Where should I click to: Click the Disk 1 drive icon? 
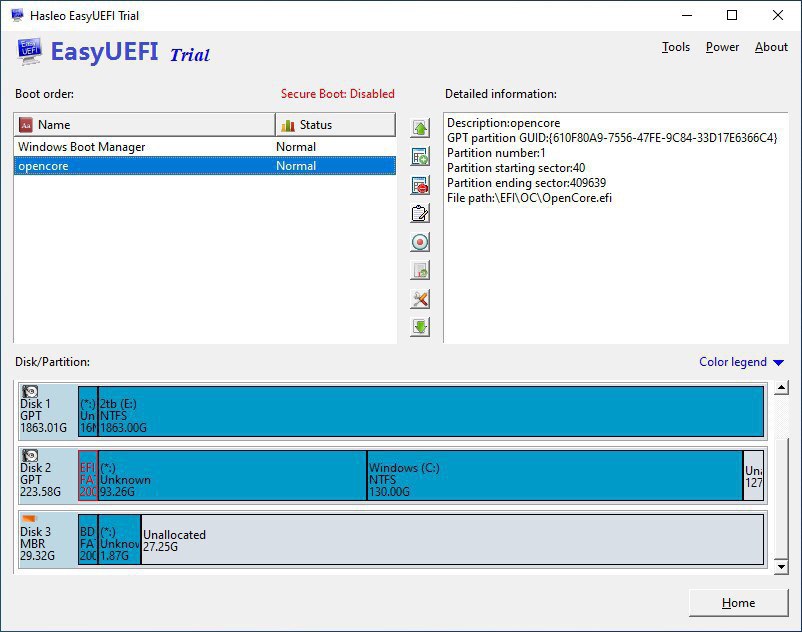click(x=30, y=392)
